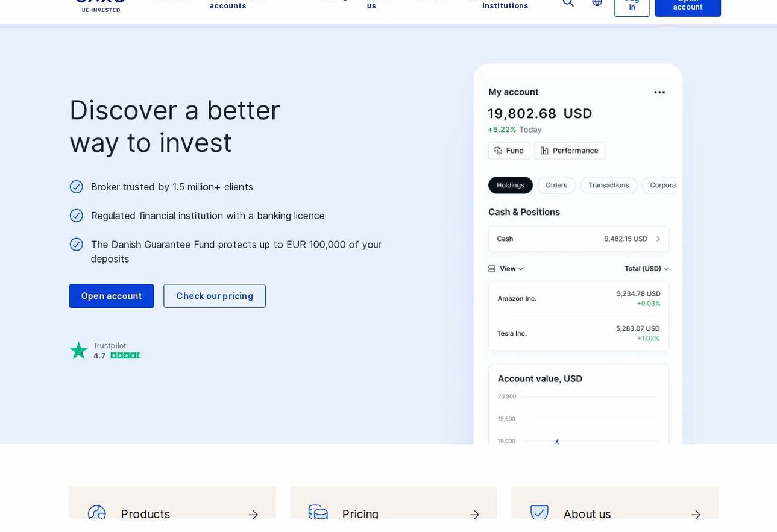Click the arrow on the Pricing card
Viewport: 777px width, 532px height.
tap(474, 515)
